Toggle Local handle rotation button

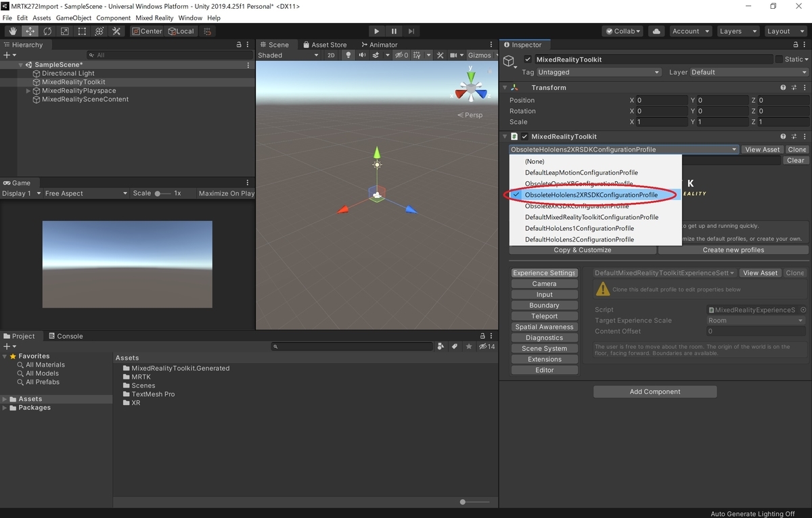coord(181,31)
